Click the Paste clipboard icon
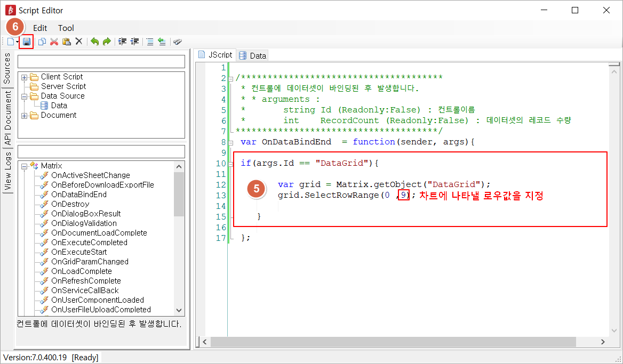Image resolution: width=623 pixels, height=364 pixels. pos(66,42)
